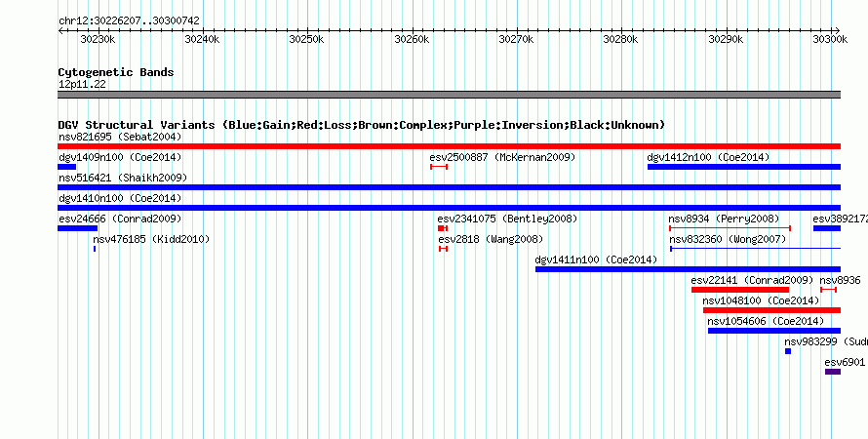Open the esv2818 (Wang2008) label
Image resolution: width=868 pixels, height=439 pixels.
pos(491,239)
